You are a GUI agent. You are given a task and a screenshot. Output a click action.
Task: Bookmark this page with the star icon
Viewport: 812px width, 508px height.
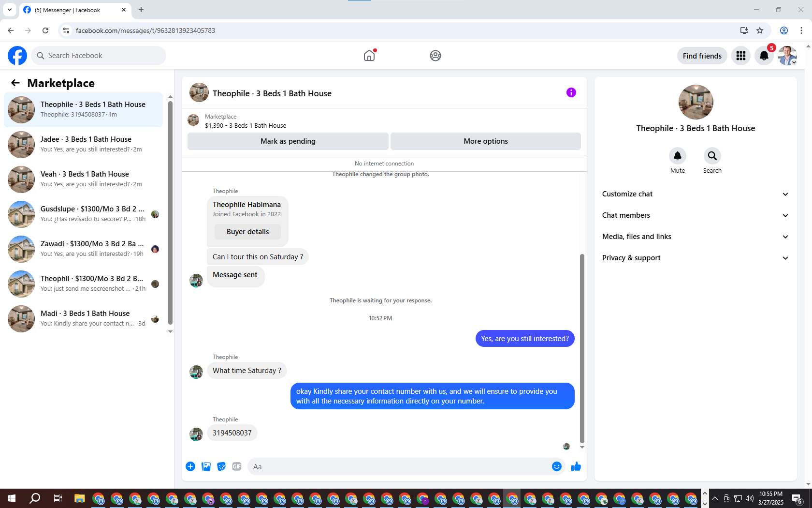click(760, 30)
